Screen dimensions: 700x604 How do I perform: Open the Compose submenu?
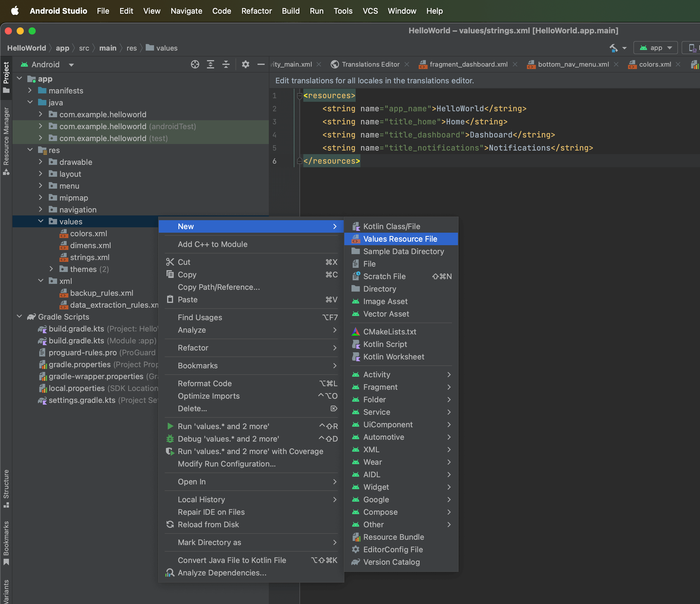401,512
